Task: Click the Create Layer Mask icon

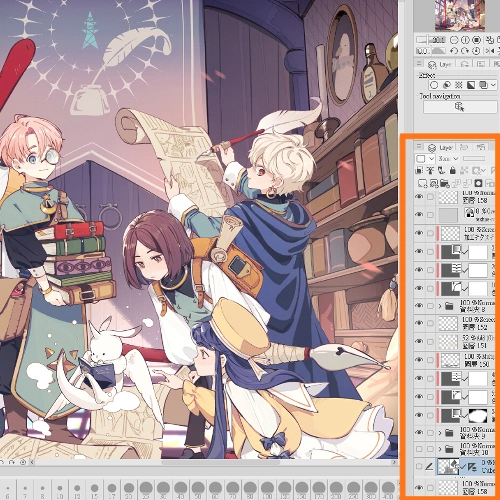Action: (478, 183)
